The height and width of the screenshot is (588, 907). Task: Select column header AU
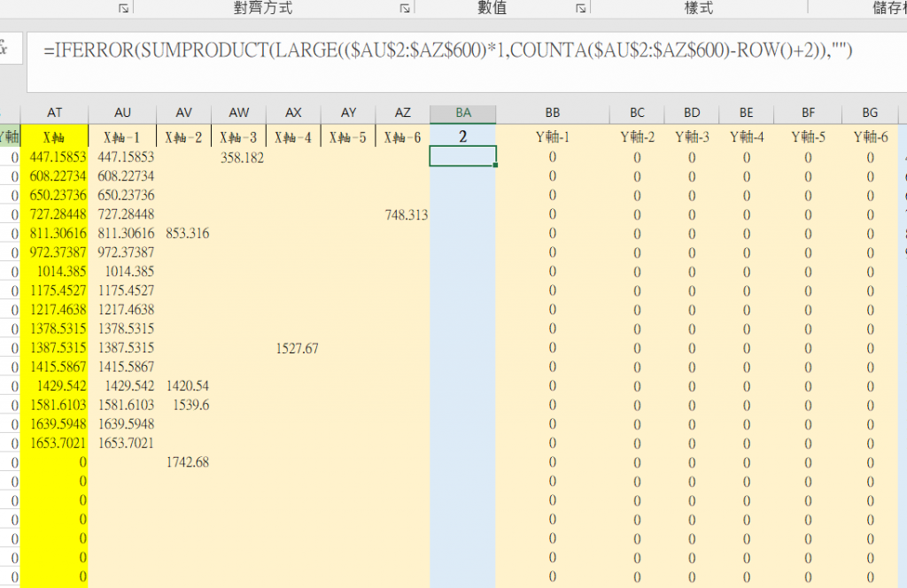click(x=122, y=112)
